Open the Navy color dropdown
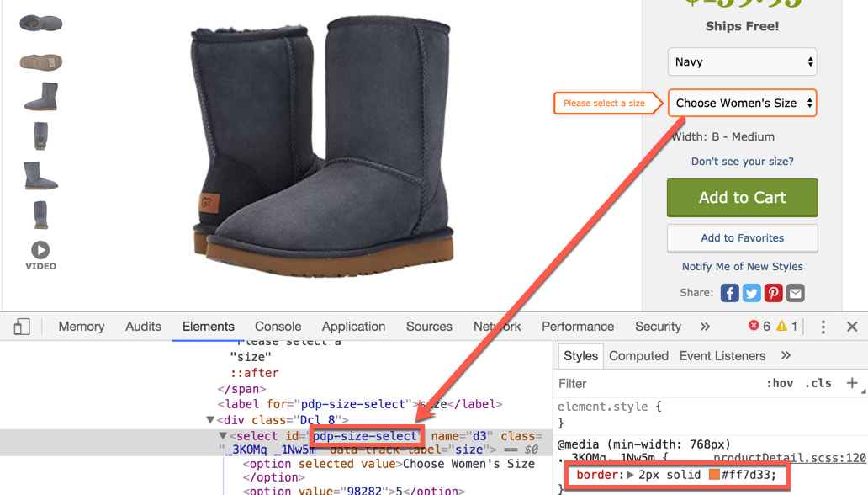The height and width of the screenshot is (495, 868). tap(742, 61)
